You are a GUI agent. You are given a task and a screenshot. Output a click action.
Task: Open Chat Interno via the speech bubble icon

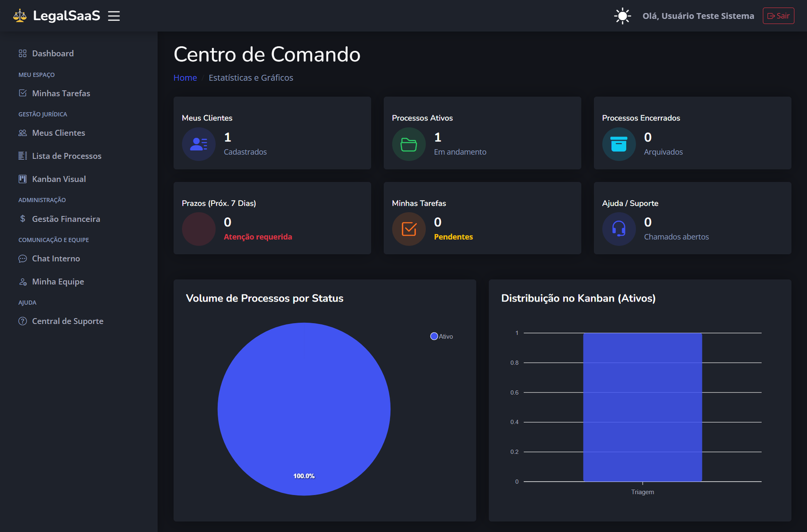click(23, 258)
